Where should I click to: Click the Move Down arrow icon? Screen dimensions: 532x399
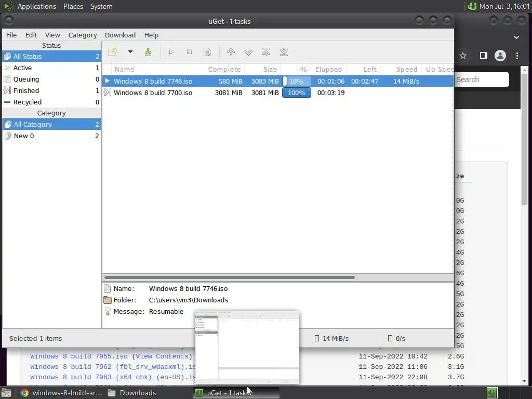[x=248, y=52]
